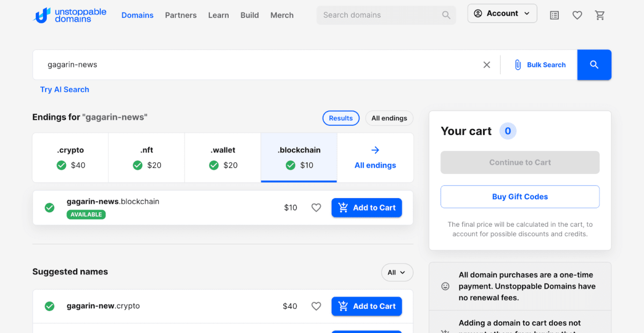
Task: Select the .wallet $20 ending tab
Action: pyautogui.click(x=223, y=158)
